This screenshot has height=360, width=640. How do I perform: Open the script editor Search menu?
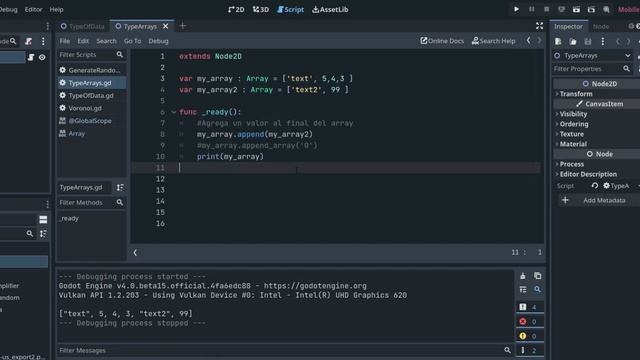tap(106, 41)
